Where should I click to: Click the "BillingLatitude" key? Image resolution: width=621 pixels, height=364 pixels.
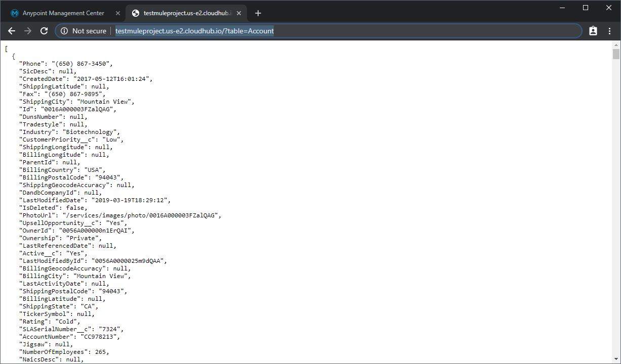[50, 299]
